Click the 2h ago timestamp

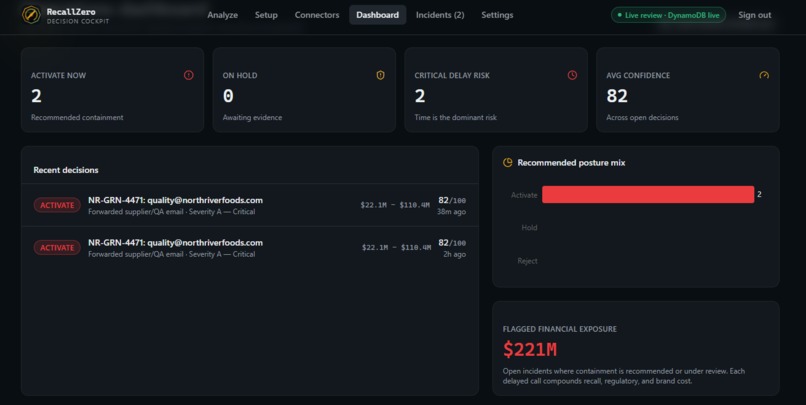point(454,254)
